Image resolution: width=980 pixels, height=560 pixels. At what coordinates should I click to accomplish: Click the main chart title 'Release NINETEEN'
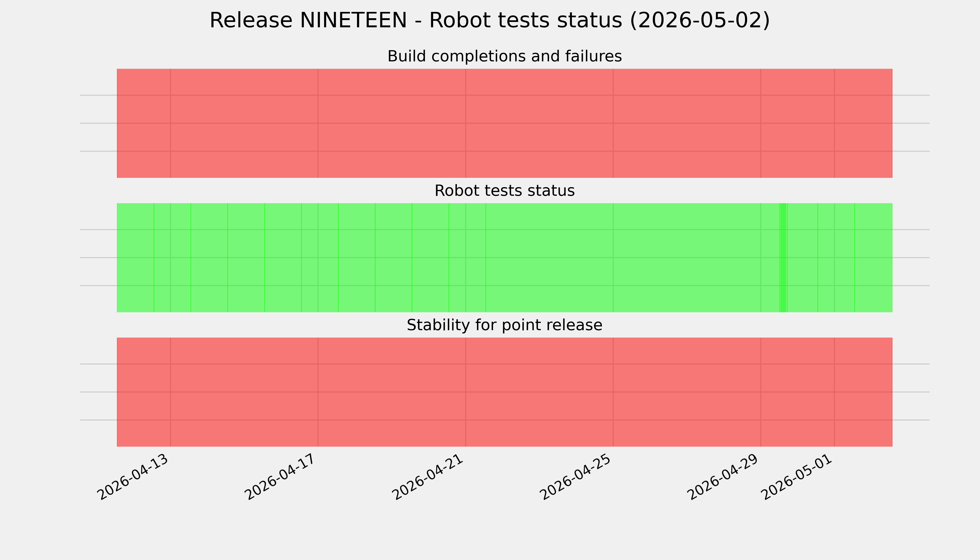pos(308,20)
